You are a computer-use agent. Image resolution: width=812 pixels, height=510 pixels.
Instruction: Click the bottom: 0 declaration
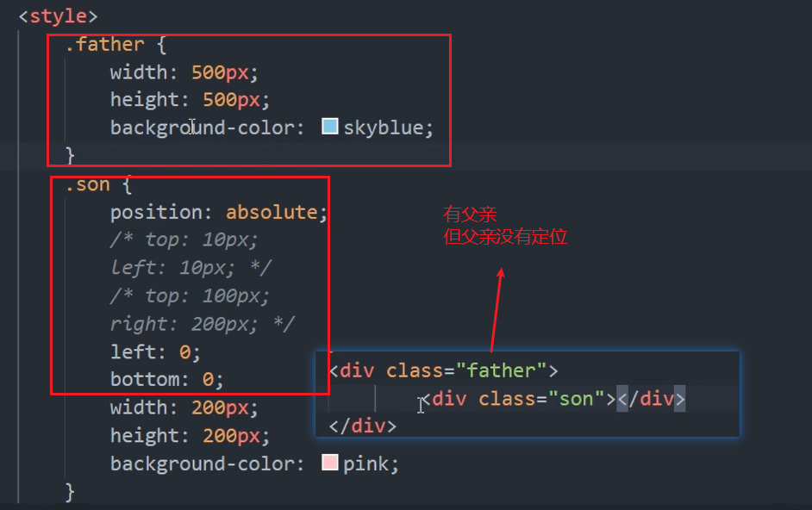(166, 380)
